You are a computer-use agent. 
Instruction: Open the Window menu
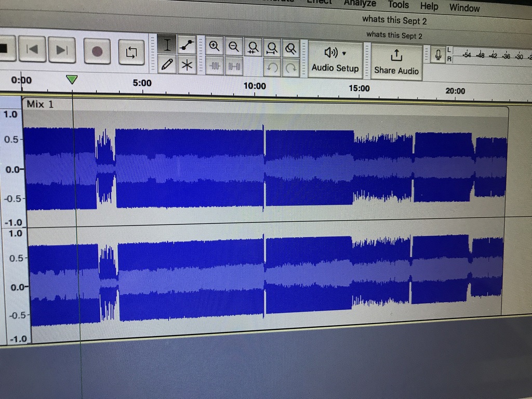click(464, 7)
